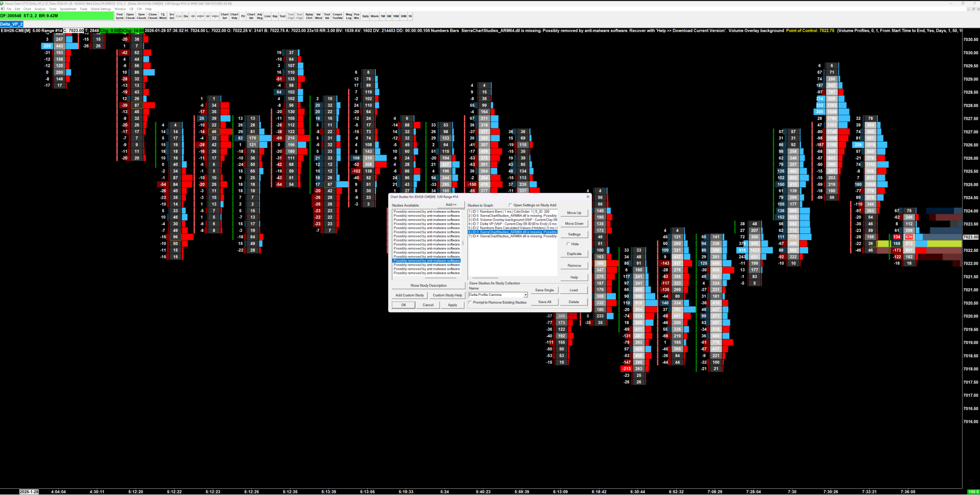
Task: Click the Duplicate button
Action: point(574,253)
